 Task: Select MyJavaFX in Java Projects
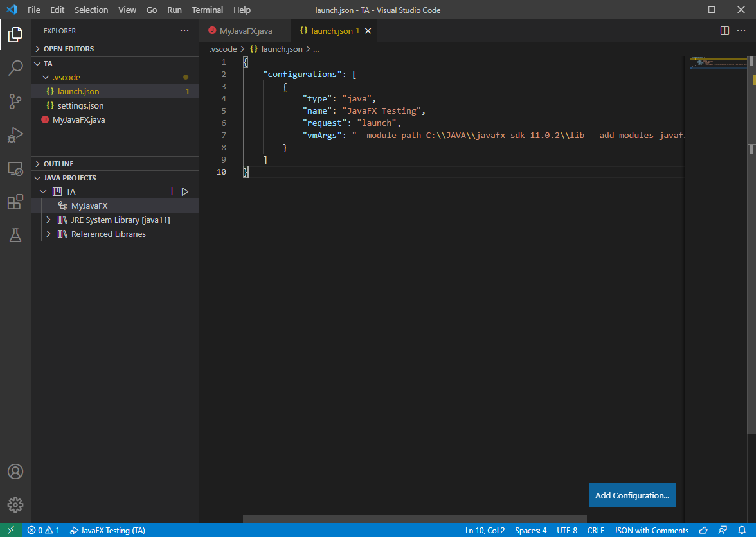point(114,206)
